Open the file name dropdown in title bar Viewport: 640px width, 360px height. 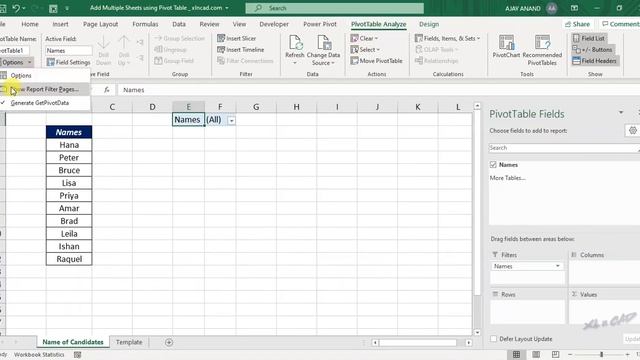tap(227, 8)
